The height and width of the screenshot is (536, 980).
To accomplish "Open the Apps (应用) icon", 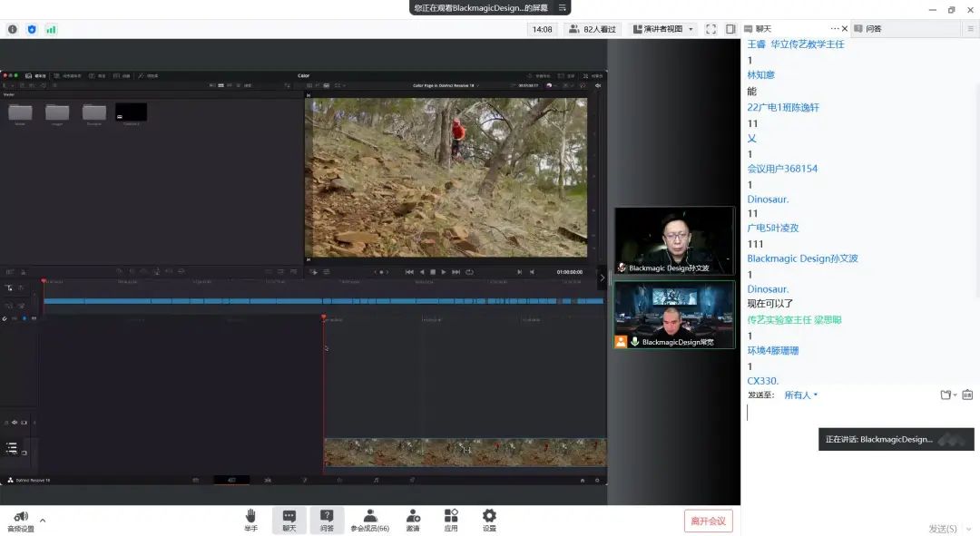I will [451, 520].
